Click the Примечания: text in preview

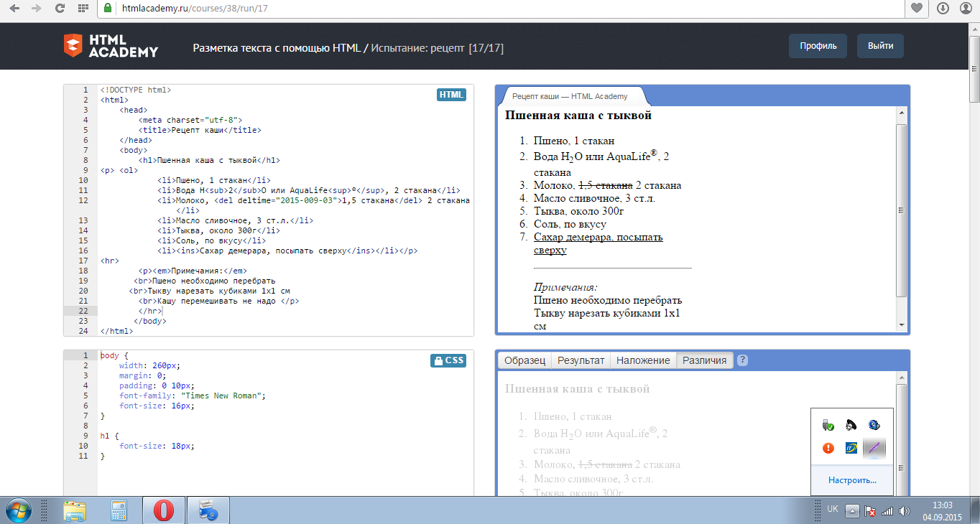point(565,287)
